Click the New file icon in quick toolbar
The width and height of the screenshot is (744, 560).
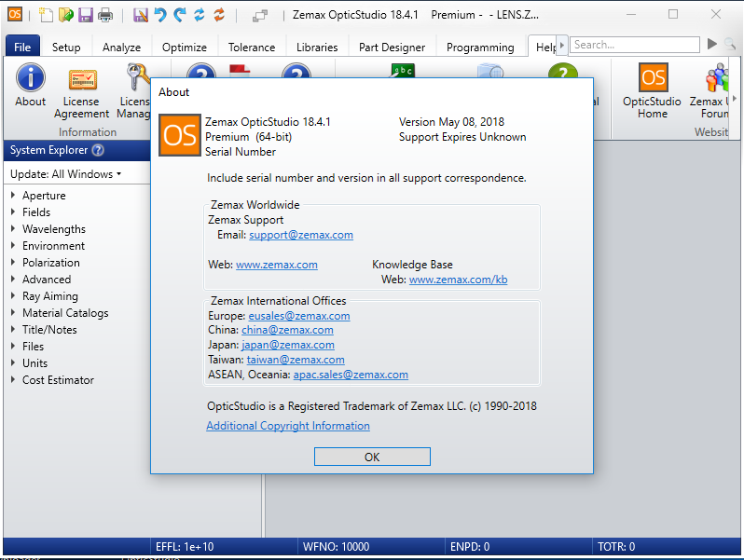[46, 15]
